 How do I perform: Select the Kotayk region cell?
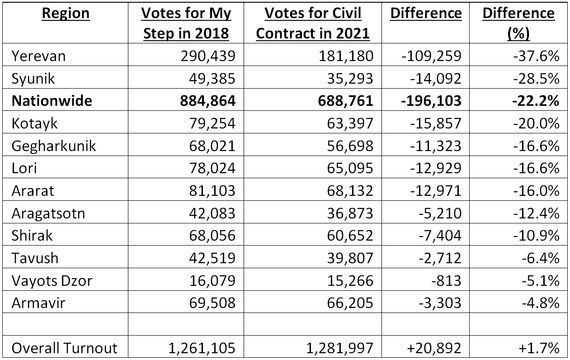tap(35, 124)
